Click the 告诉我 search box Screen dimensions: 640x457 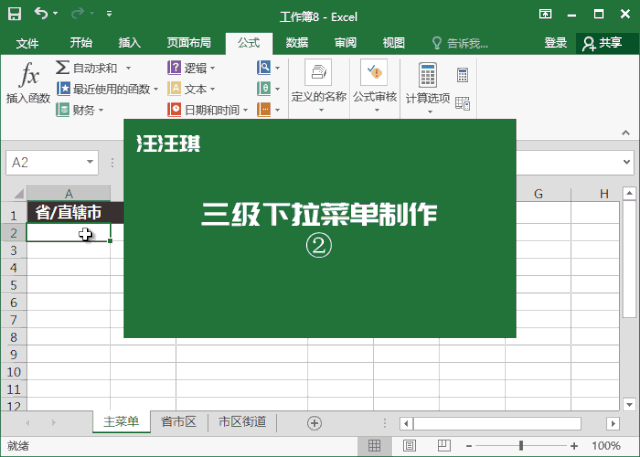pos(460,43)
